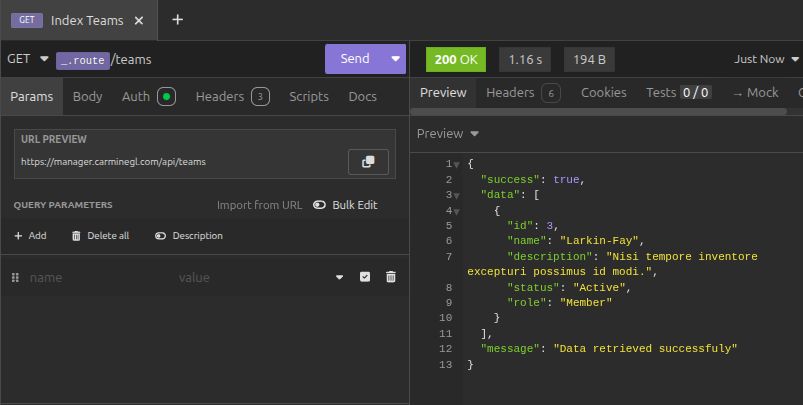
Task: Uncheck the query parameter enabled checkbox
Action: 365,277
